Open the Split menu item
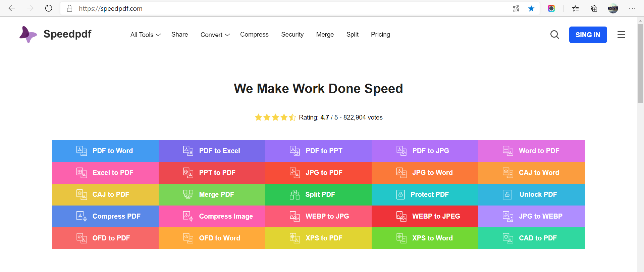The image size is (644, 272). coord(353,35)
